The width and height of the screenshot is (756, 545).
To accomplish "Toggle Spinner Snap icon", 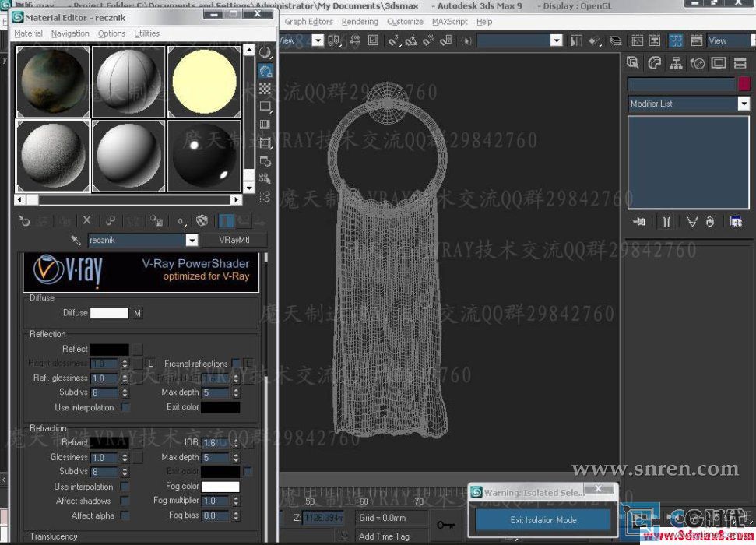I will (x=446, y=41).
